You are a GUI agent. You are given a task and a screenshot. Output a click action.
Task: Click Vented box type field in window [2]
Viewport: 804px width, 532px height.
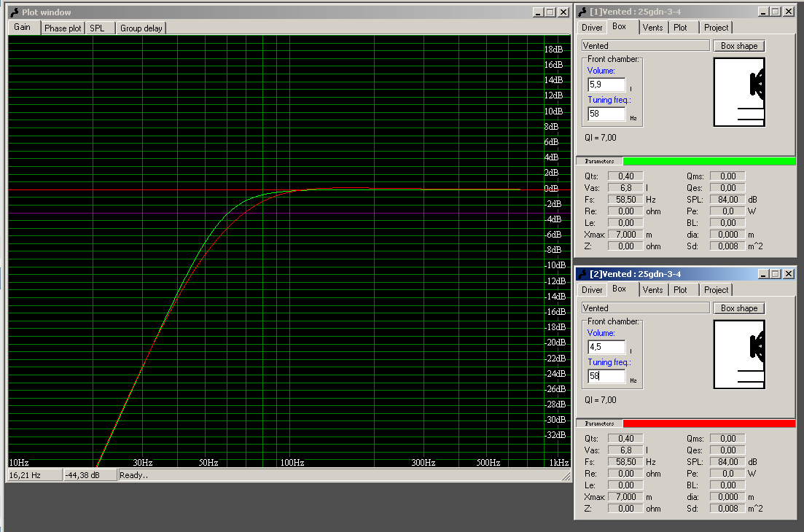[646, 308]
